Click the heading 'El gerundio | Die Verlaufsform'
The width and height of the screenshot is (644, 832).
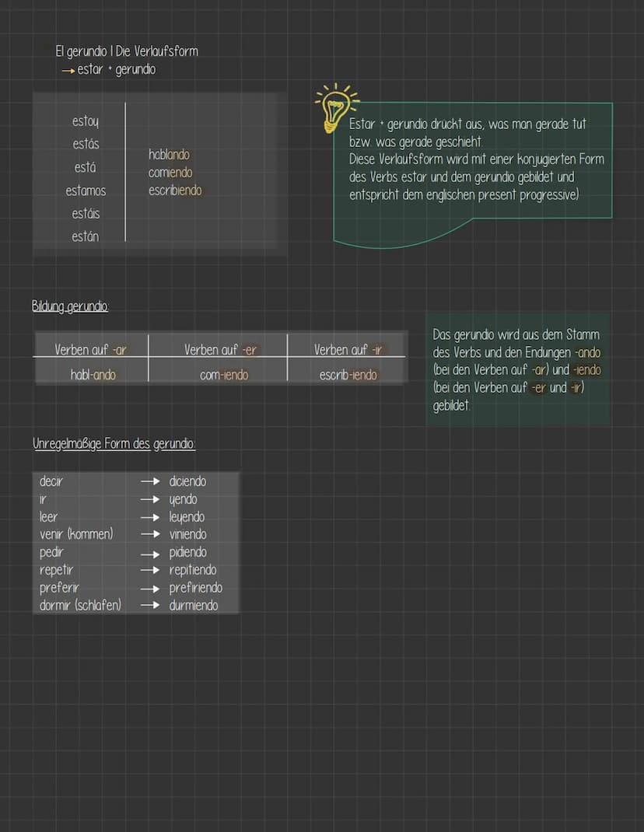[x=127, y=51]
